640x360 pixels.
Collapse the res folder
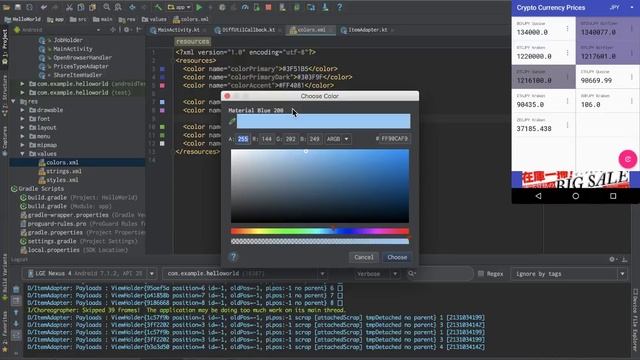click(x=13, y=101)
